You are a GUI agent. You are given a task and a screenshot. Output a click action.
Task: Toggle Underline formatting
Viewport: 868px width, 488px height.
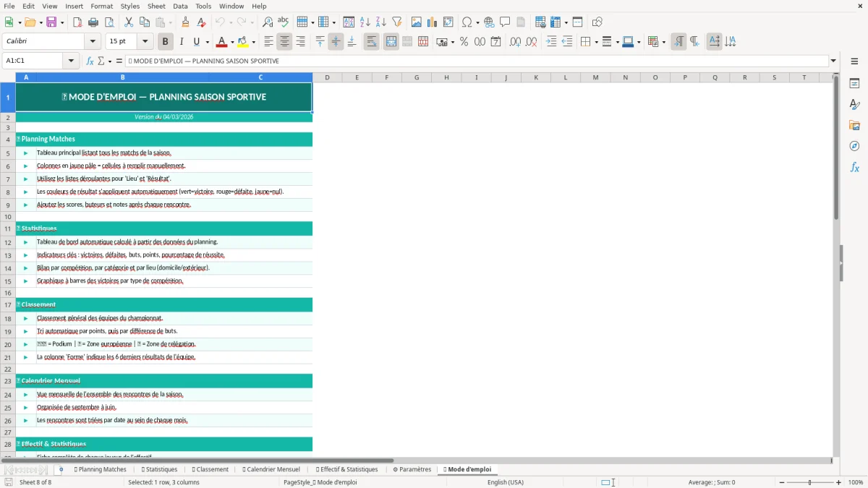pos(197,42)
